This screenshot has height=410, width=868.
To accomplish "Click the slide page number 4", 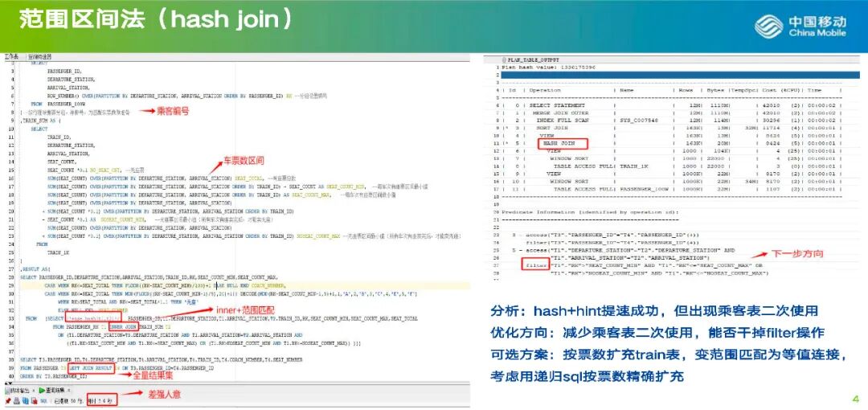I will (x=855, y=399).
